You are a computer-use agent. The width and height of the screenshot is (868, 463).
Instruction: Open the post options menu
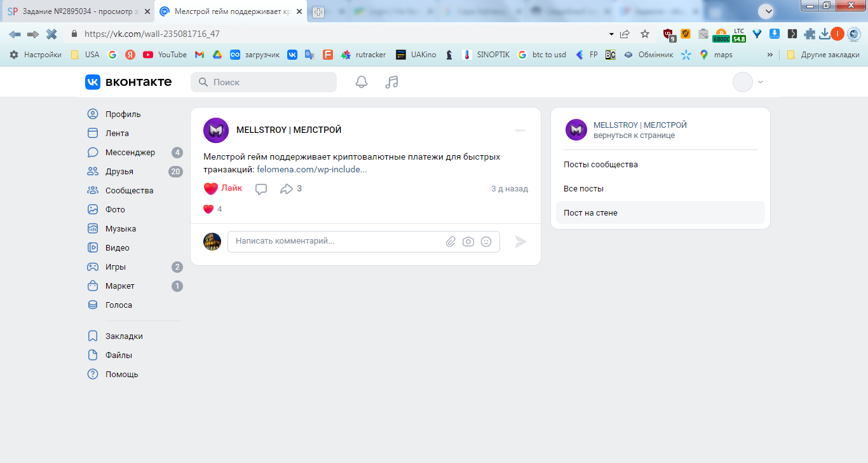coord(520,130)
